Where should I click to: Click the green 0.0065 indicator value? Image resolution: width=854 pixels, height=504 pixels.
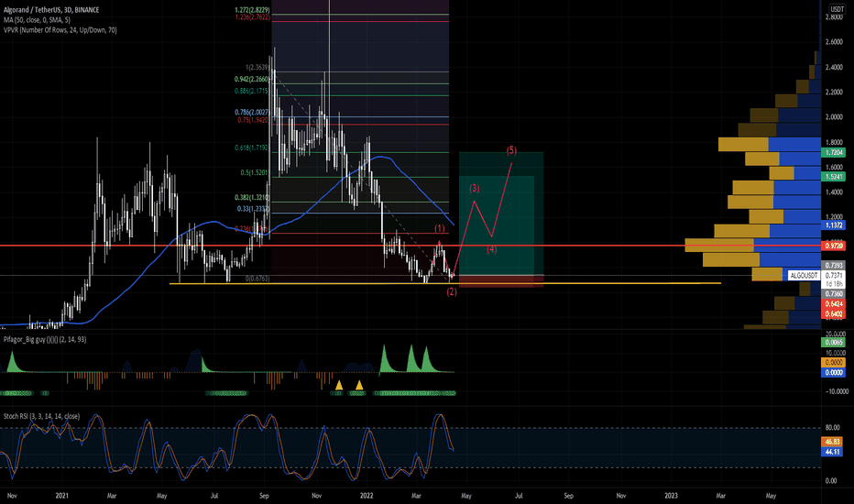(834, 342)
